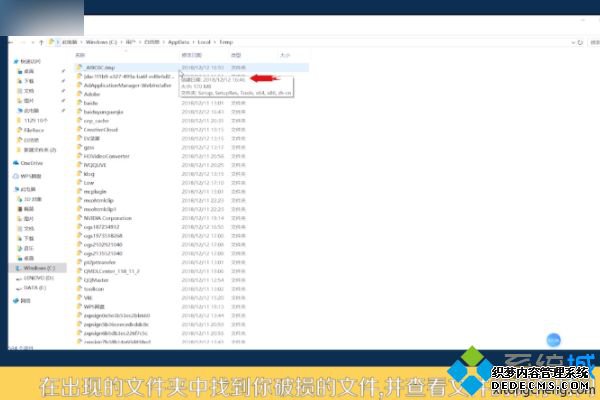Click Windows (C:) in the breadcrumb path
600x400 pixels.
click(x=101, y=42)
